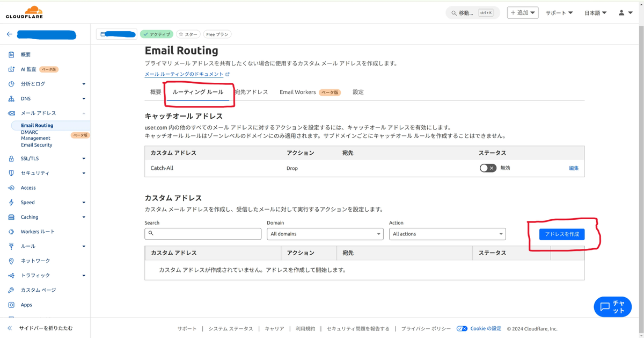Click サイドバーを折りたたむ label

point(46,328)
